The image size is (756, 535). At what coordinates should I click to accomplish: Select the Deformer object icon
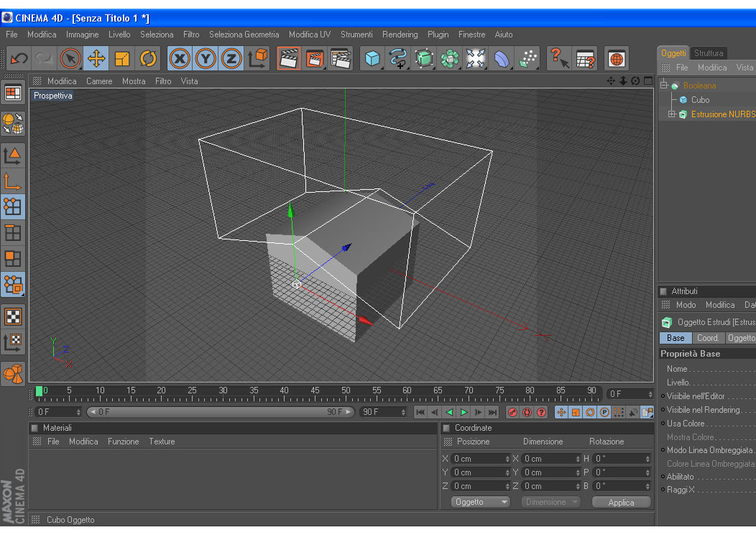coord(502,58)
